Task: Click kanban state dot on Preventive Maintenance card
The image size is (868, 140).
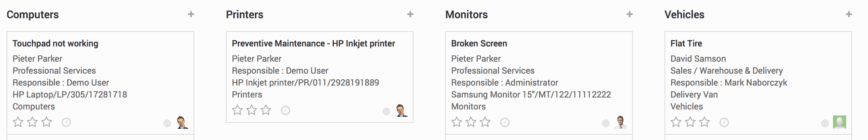Action: pyautogui.click(x=386, y=111)
